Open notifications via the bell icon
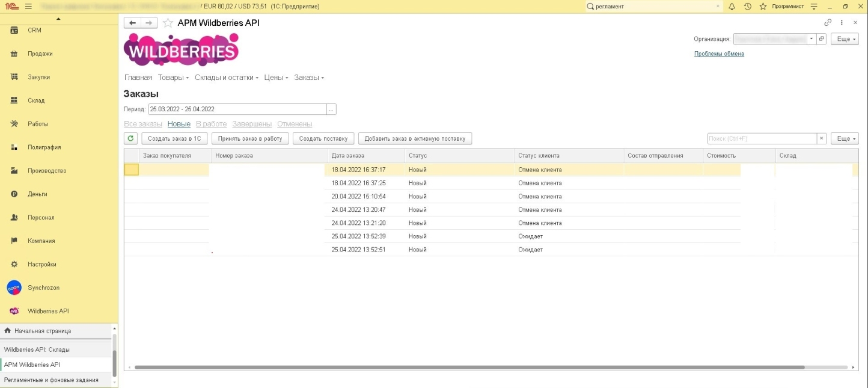 pos(732,7)
